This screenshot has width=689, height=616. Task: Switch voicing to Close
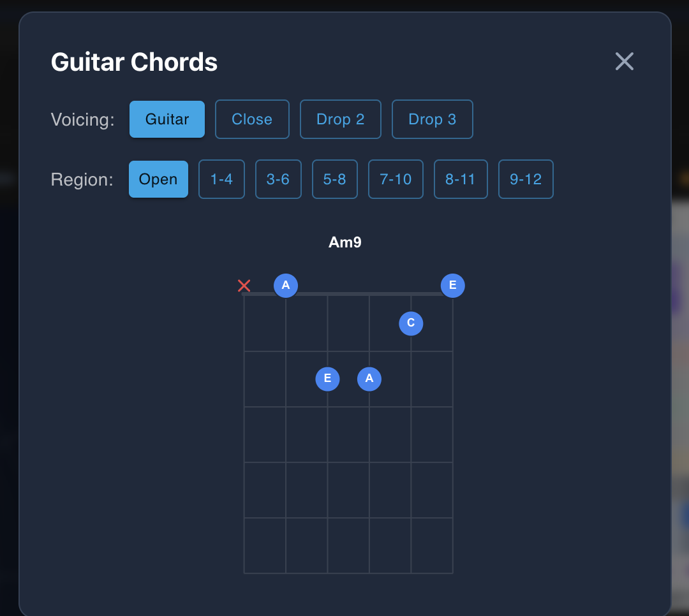252,119
